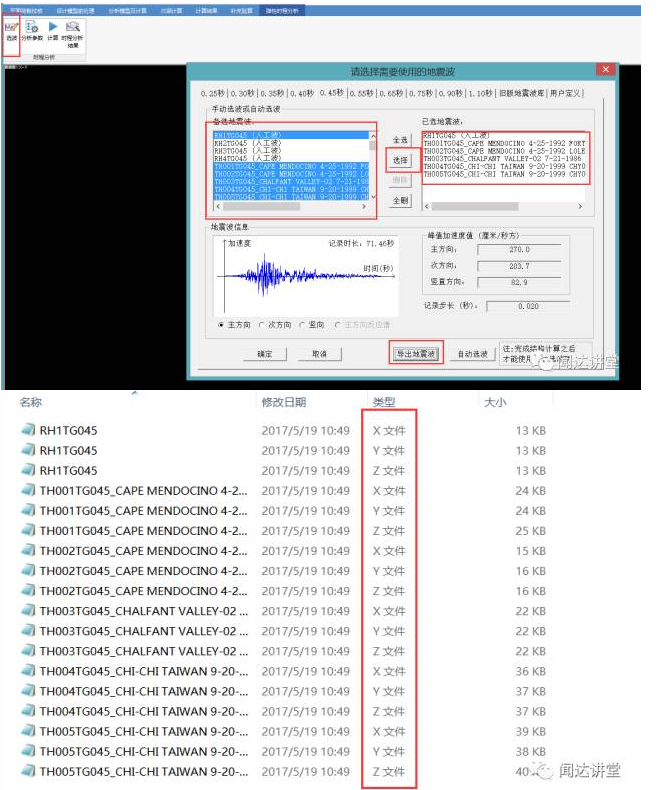Click file icon of TH001TG045 Z 文件
660x790 pixels.
point(28,531)
